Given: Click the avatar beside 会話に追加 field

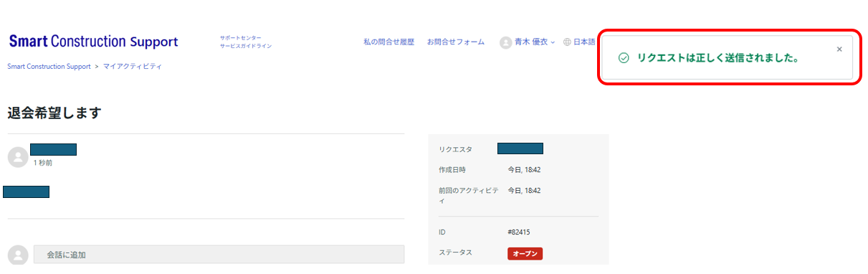Looking at the screenshot, I should (18, 255).
